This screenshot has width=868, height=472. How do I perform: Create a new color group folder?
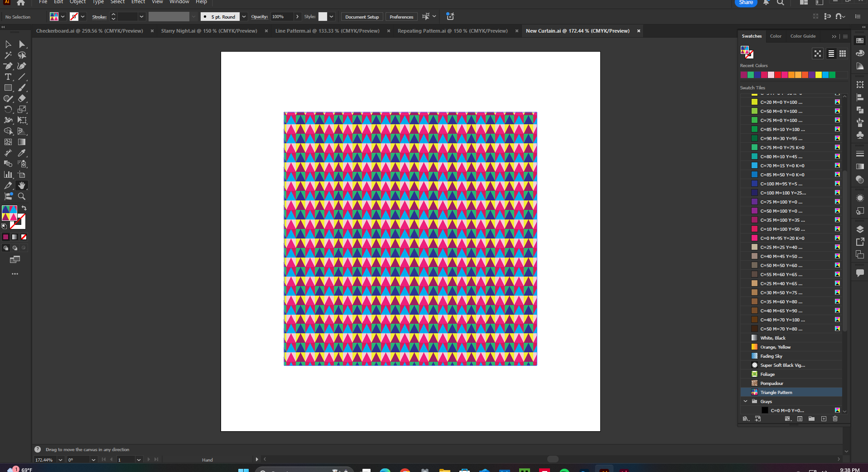coord(811,419)
